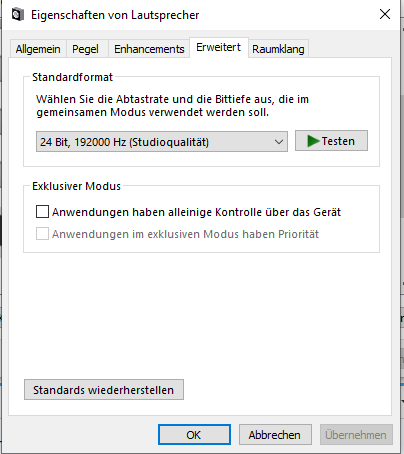Click the Testen button
Viewport: 404px width, 454px height.
tap(331, 141)
